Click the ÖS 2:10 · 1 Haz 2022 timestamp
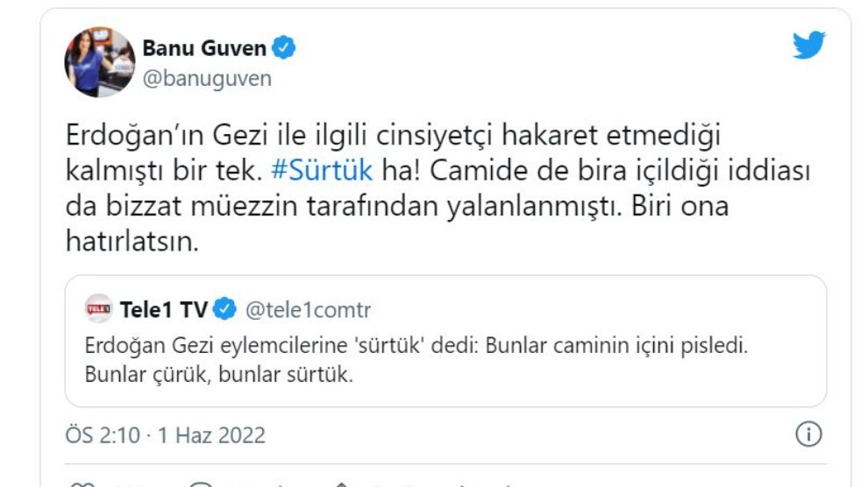This screenshot has height=487, width=868. [166, 434]
